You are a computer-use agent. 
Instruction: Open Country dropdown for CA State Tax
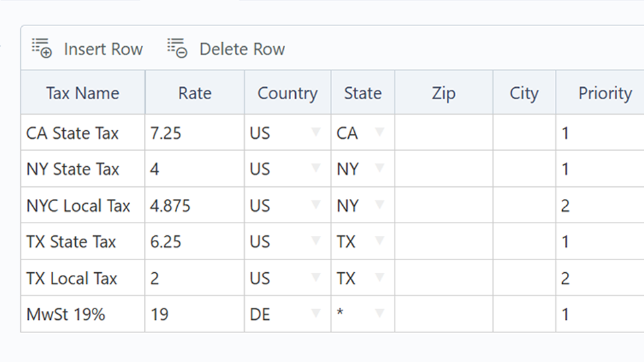316,132
